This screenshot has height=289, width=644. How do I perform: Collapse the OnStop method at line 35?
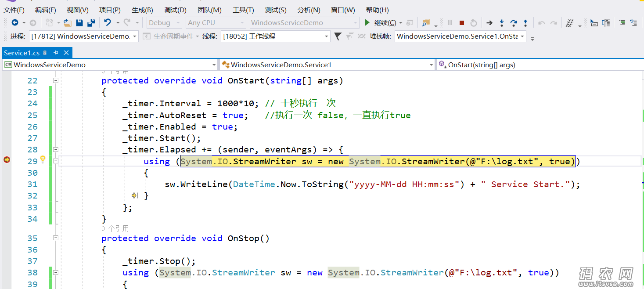[56, 238]
